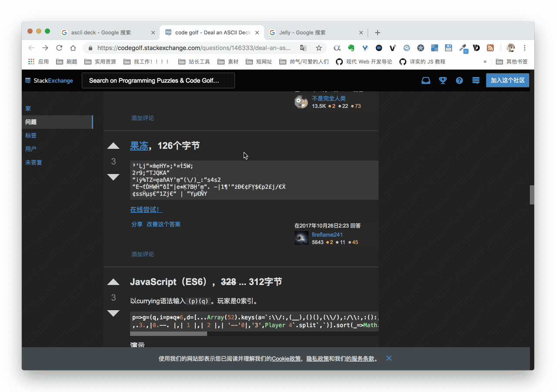Open the blue help question-mark icon
The height and width of the screenshot is (392, 556).
point(459,80)
